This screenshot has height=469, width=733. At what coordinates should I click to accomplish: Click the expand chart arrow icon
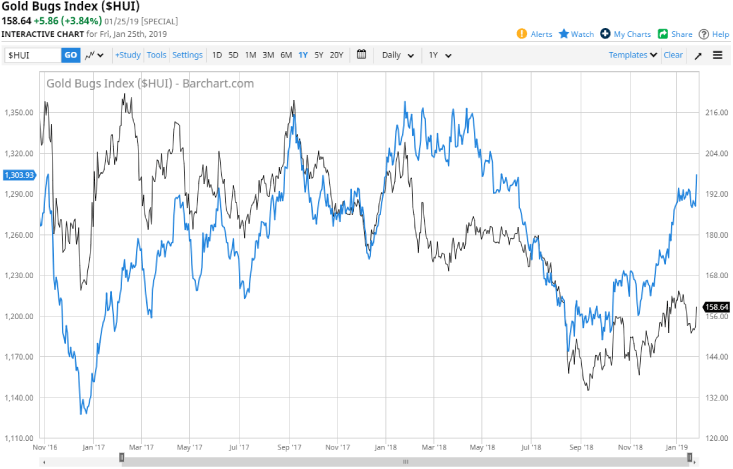[698, 55]
